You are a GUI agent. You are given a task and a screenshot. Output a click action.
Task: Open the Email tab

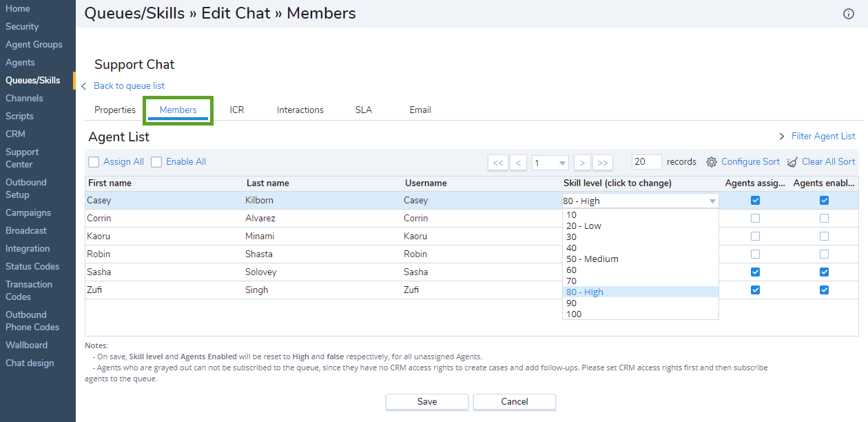point(420,110)
